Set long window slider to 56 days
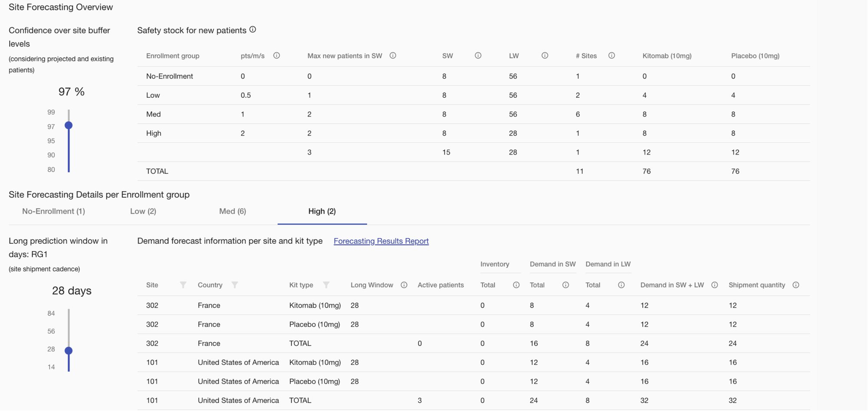 (x=69, y=331)
